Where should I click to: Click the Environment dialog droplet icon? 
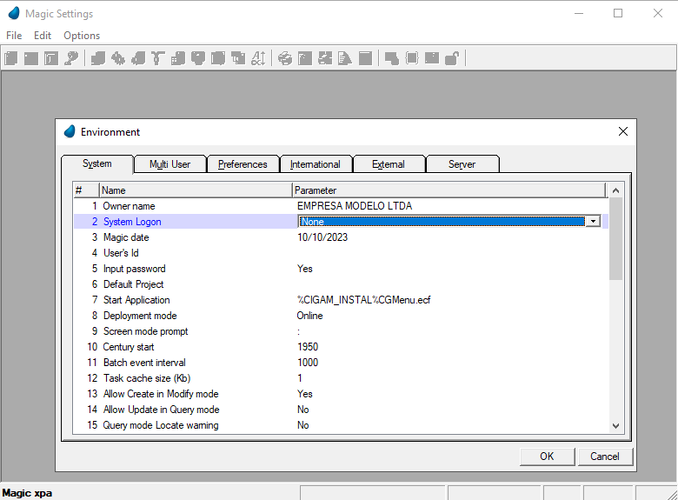pos(70,131)
